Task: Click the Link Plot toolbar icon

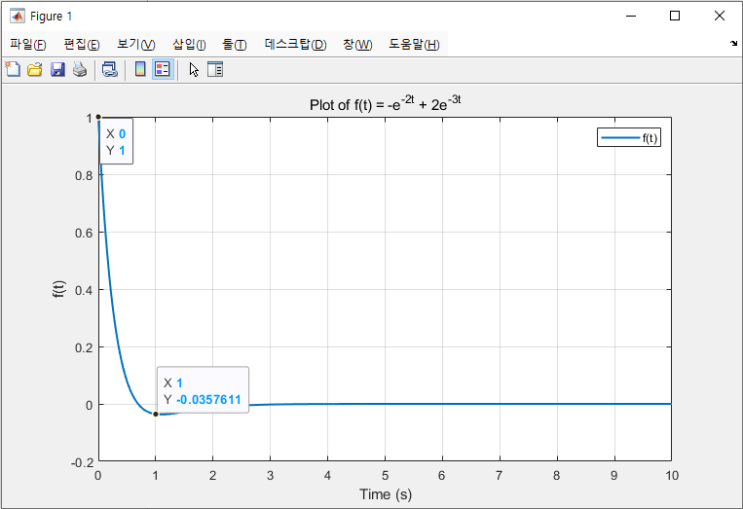Action: coord(110,70)
